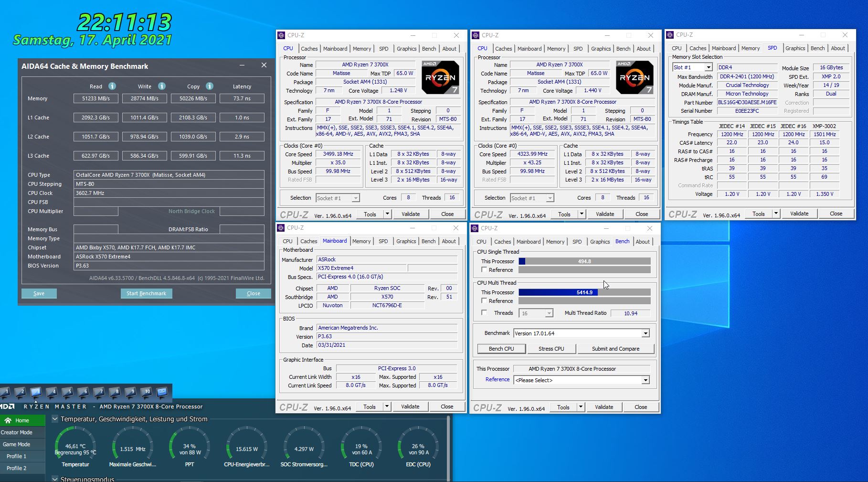Click the Reference link in Bench window

(498, 379)
